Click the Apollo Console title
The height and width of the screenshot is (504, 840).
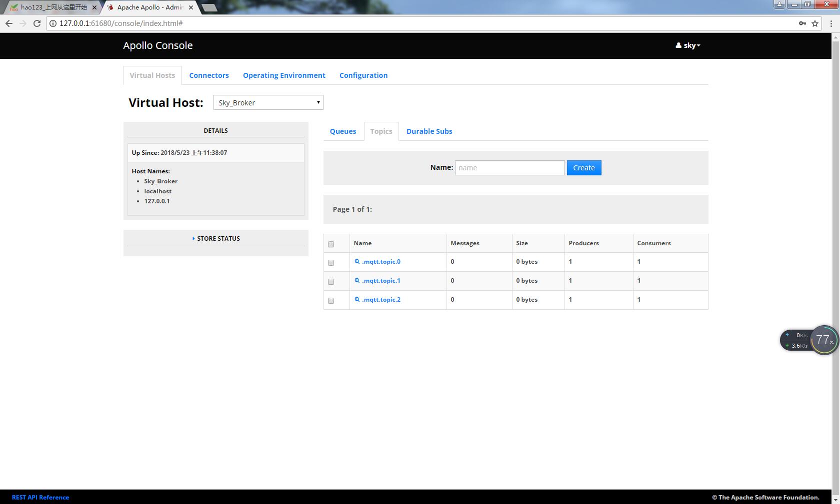coord(158,45)
